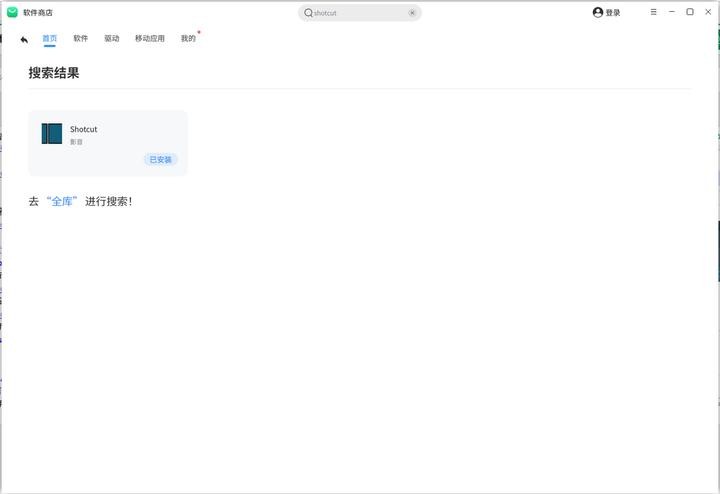720x494 pixels.
Task: Open the 我的 tab
Action: (x=188, y=39)
